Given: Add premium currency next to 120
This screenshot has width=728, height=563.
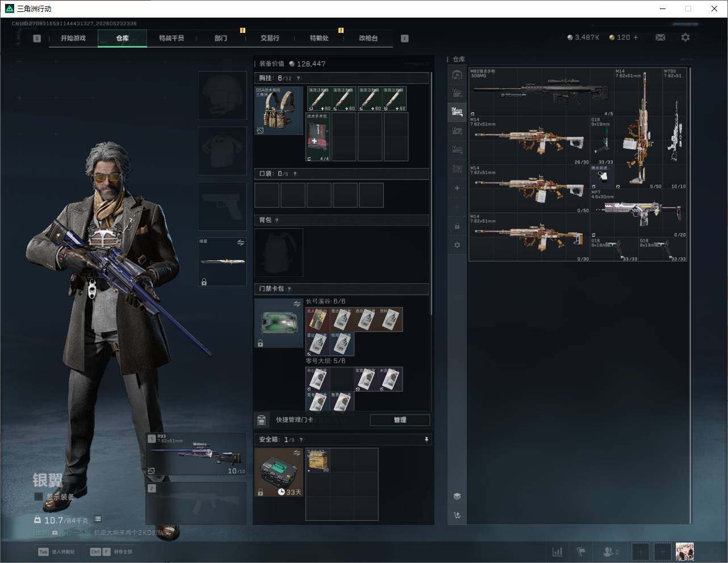Looking at the screenshot, I should coord(635,37).
